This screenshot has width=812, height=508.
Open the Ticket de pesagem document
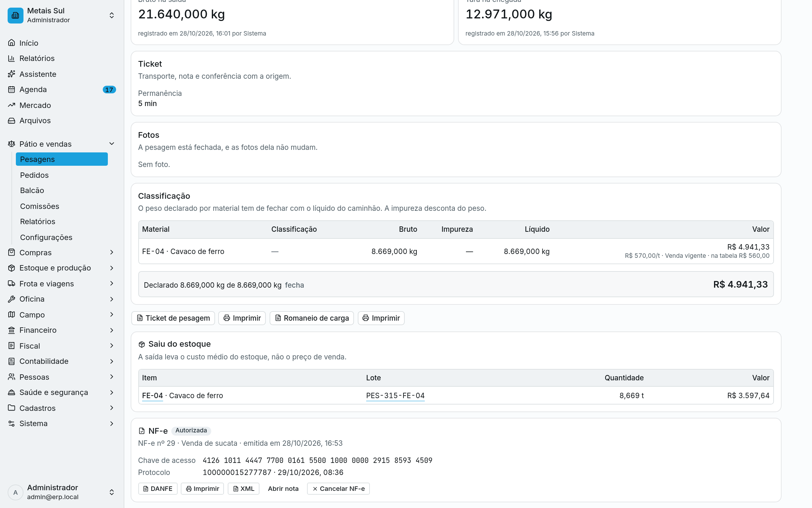pos(173,318)
